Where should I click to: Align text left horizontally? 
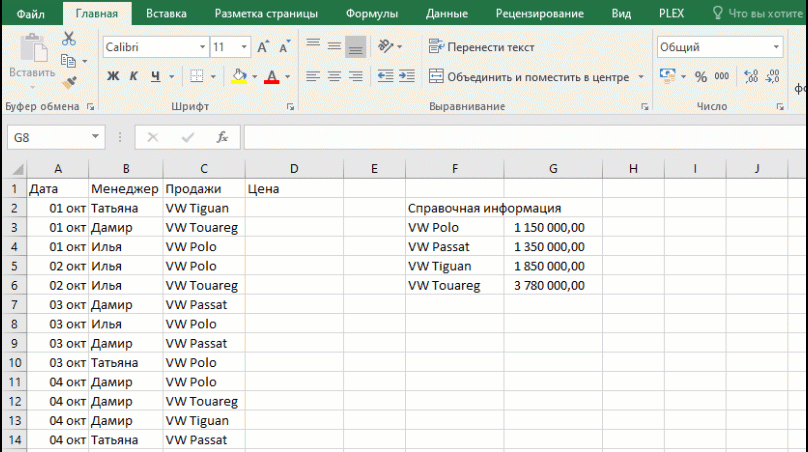pyautogui.click(x=313, y=76)
